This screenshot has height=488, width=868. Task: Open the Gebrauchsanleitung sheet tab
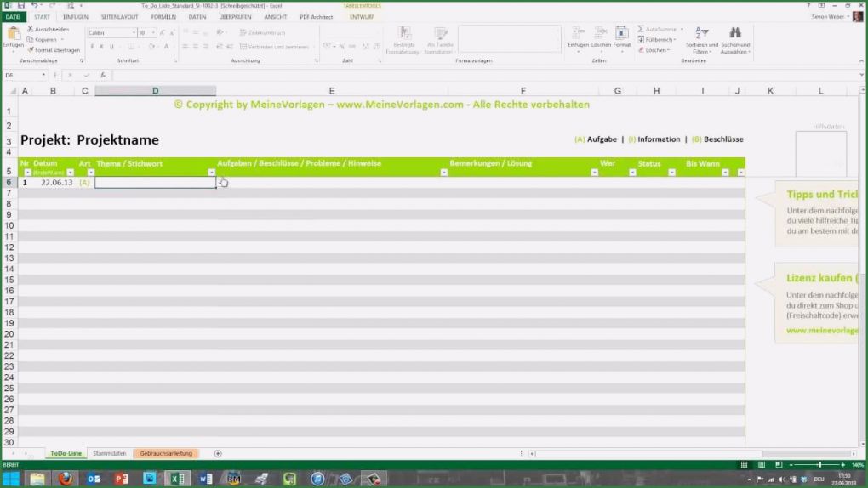tap(166, 453)
